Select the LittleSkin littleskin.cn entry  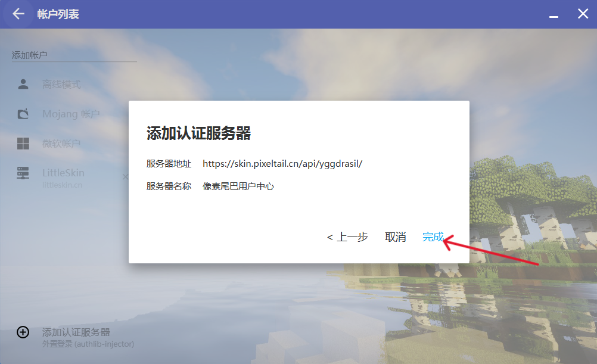pos(63,178)
